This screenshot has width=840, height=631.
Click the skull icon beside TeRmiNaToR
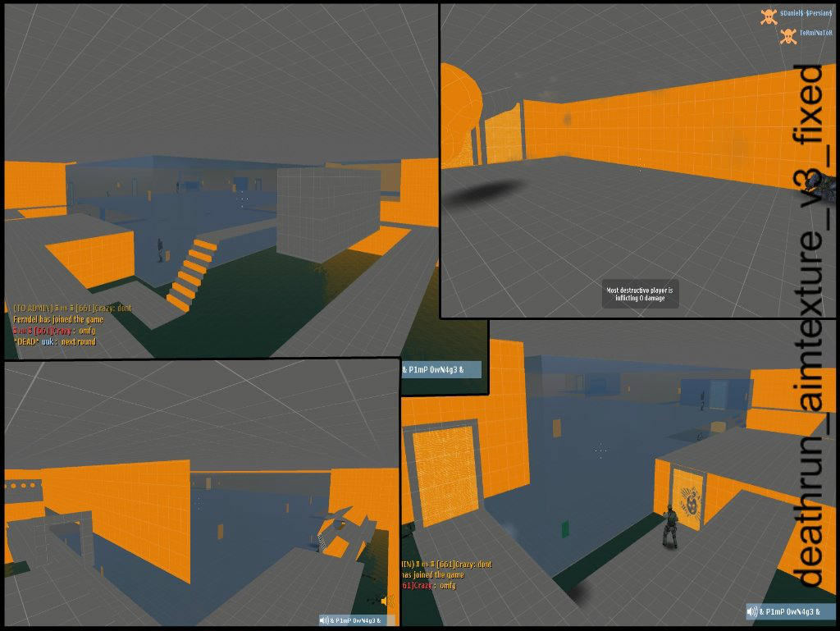click(x=788, y=36)
